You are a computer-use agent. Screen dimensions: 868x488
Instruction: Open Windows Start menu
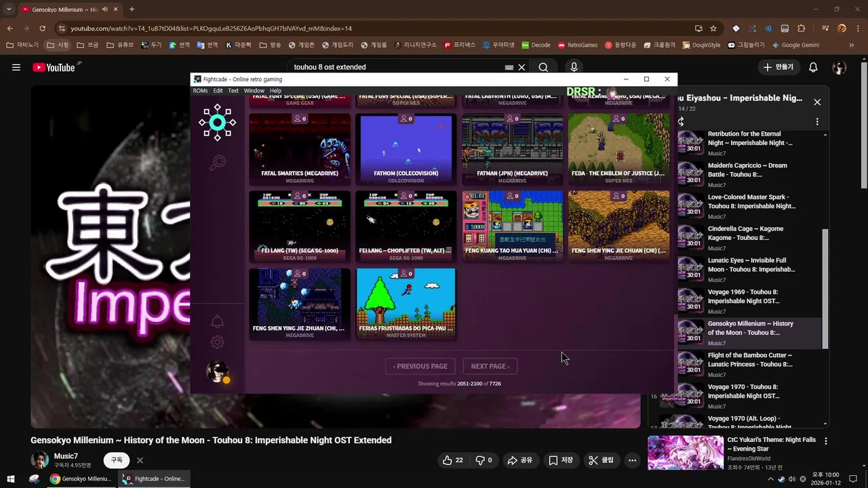[x=11, y=479]
